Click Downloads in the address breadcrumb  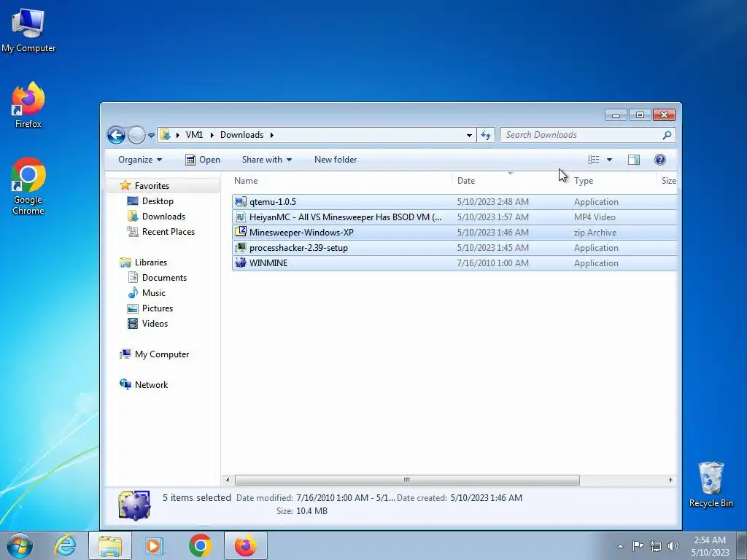(241, 135)
